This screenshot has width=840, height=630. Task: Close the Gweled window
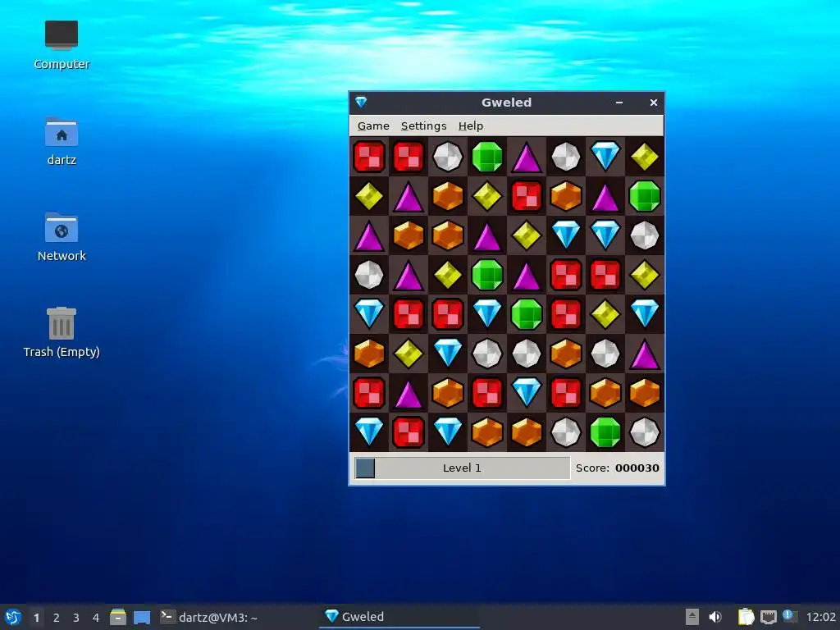point(654,103)
